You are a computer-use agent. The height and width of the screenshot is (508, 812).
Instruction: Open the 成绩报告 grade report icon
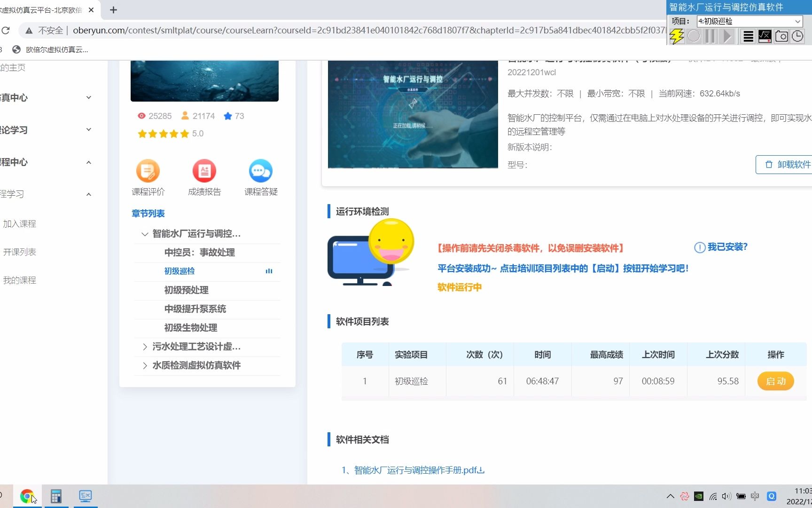204,171
